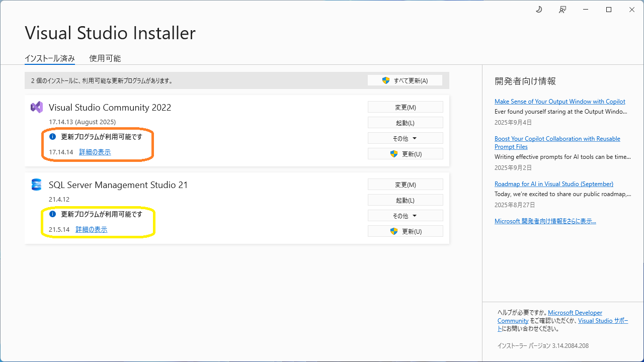Screen dimensions: 644x362
Task: Open Boost Your Copilot Collaboration article link
Action: 557,143
